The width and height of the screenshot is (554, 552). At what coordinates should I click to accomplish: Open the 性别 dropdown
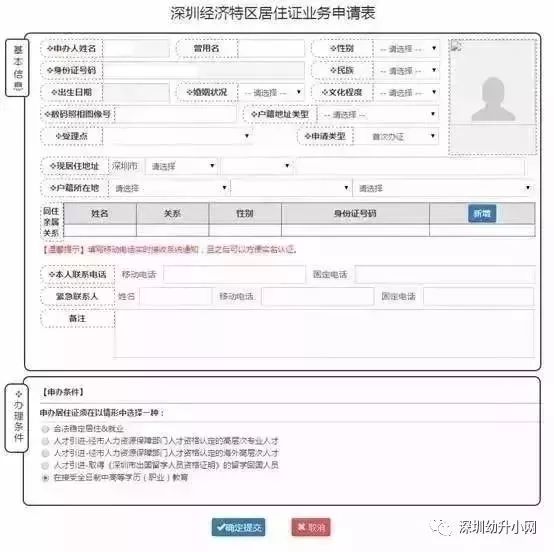coord(407,49)
